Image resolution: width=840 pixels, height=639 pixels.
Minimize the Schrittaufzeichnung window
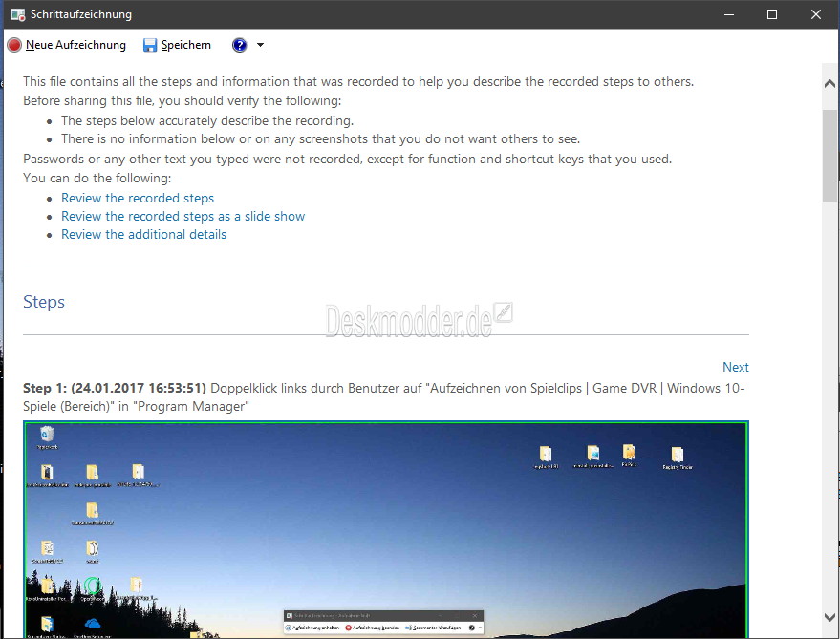pyautogui.click(x=728, y=14)
